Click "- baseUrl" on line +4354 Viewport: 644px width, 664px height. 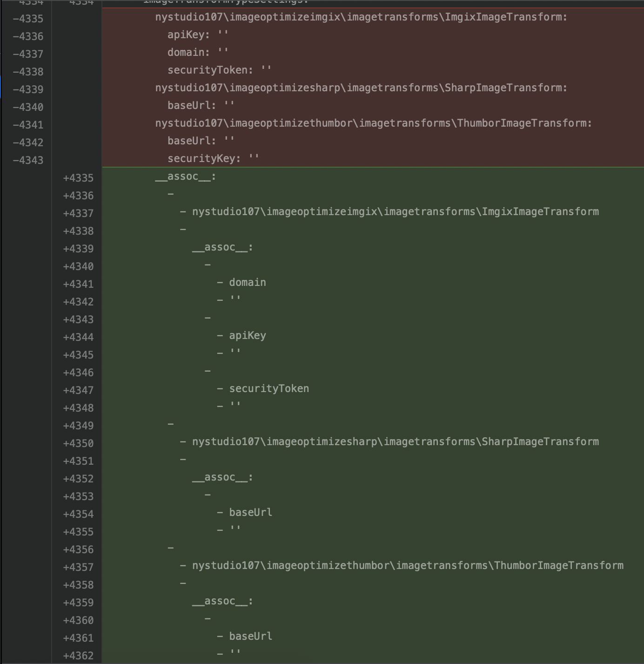(245, 513)
